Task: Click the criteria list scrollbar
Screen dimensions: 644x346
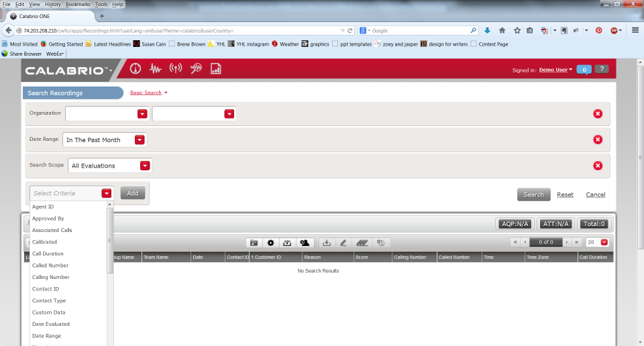Action: (x=109, y=241)
